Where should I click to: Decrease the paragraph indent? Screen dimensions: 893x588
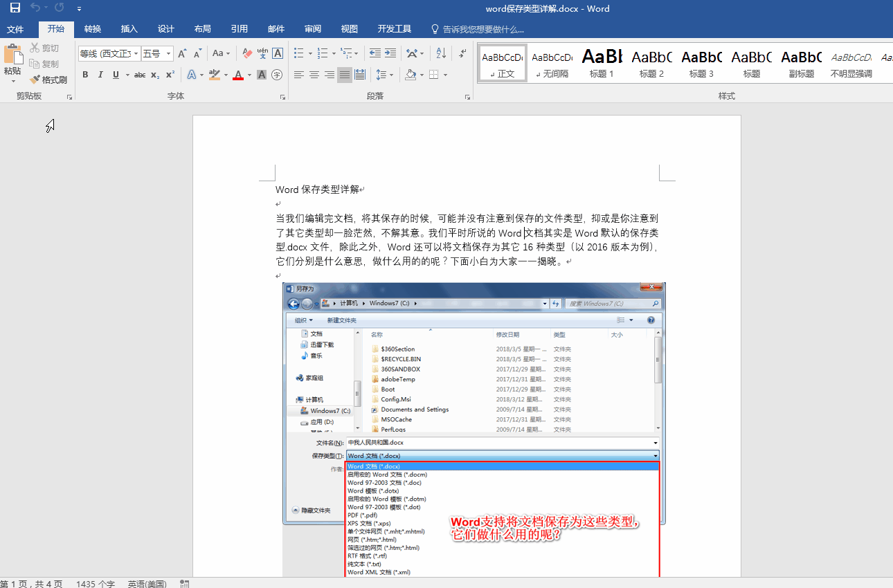375,53
